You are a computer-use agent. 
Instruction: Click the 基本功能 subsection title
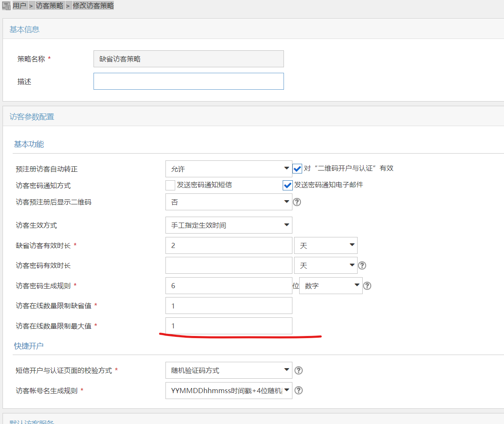tap(29, 144)
